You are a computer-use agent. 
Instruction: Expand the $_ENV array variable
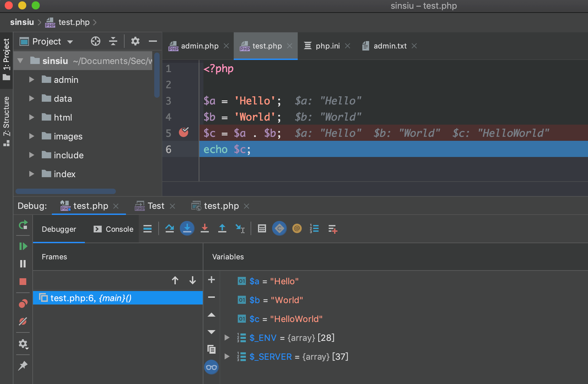[227, 338]
